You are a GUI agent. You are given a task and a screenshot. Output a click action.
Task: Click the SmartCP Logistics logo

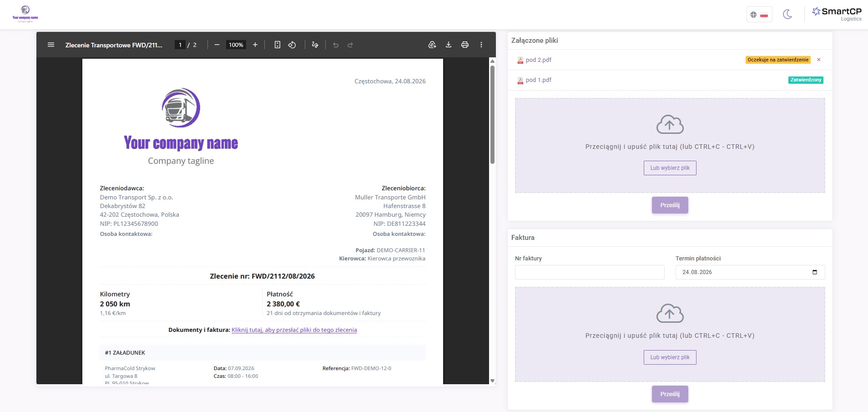837,14
